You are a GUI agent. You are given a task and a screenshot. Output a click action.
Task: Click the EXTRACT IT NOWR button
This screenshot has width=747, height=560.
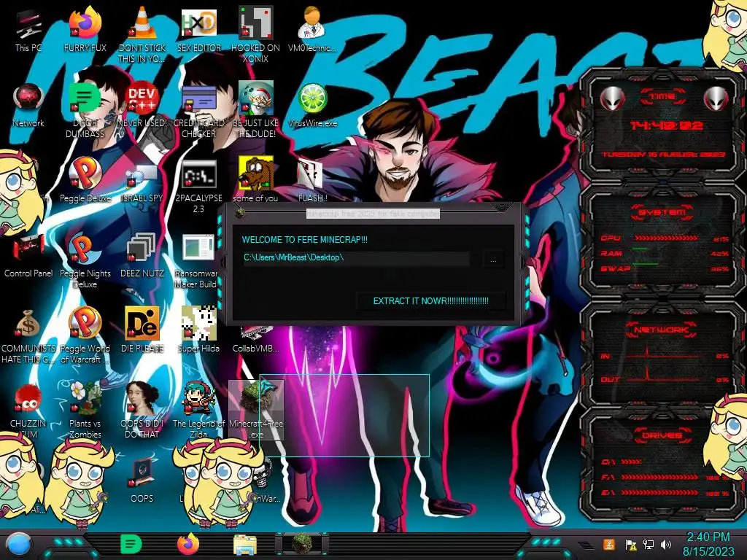pyautogui.click(x=430, y=301)
